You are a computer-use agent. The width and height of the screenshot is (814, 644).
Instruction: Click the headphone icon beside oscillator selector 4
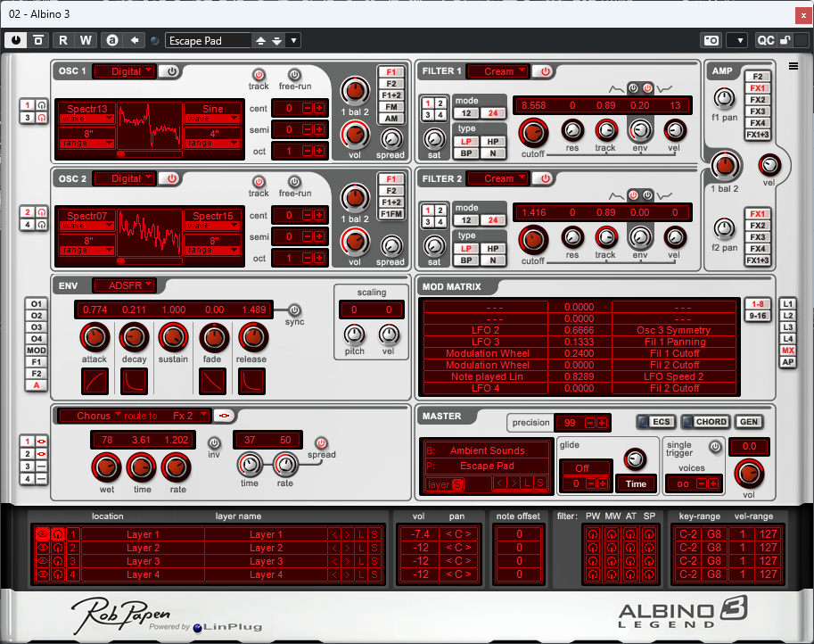[x=42, y=225]
